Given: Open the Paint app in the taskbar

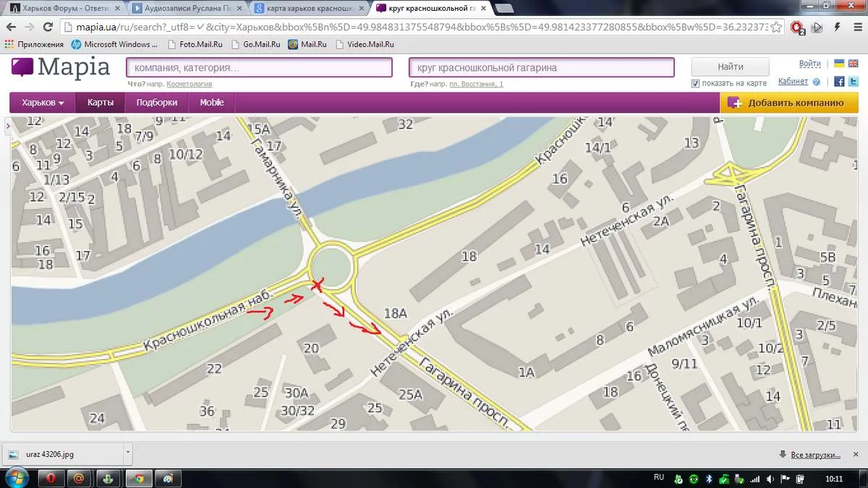Looking at the screenshot, I should tap(167, 478).
